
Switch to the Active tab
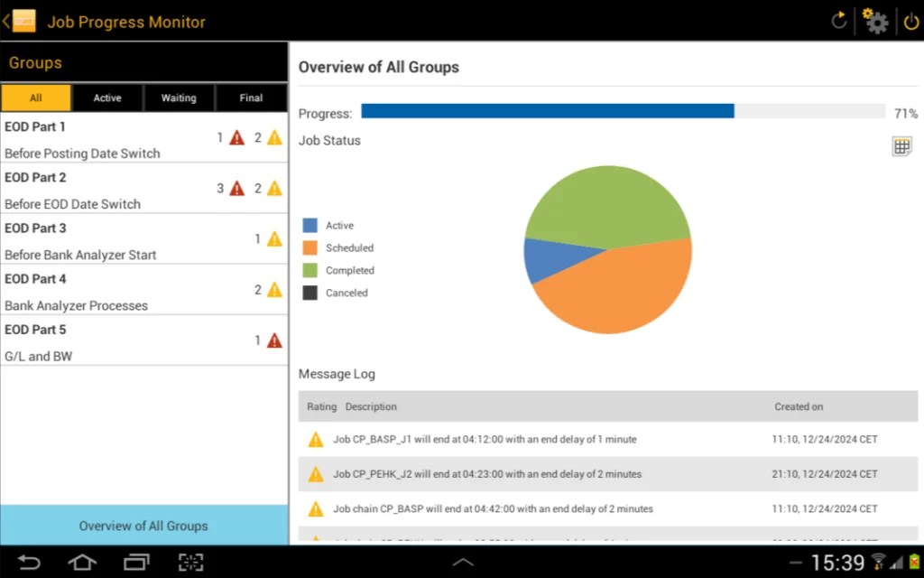tap(107, 98)
